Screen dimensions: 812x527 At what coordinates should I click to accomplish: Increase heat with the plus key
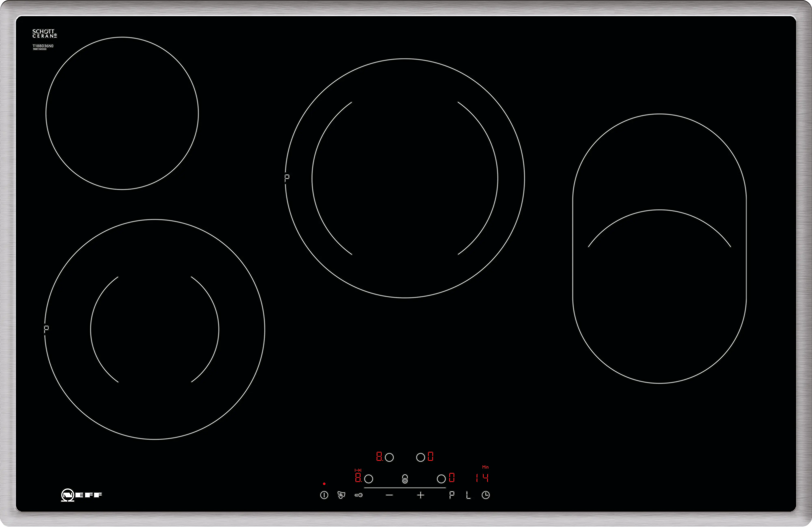click(x=420, y=495)
